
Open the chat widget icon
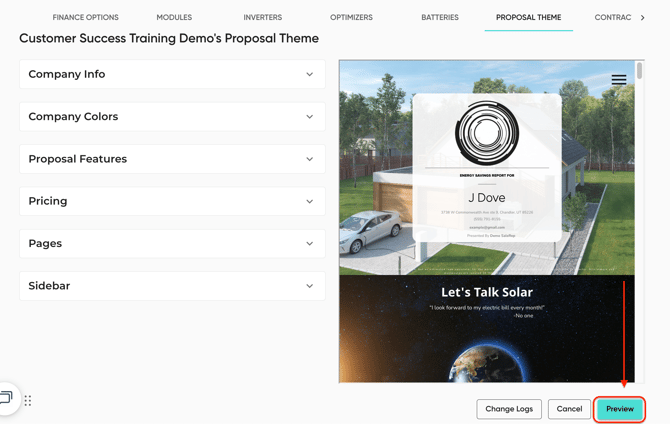coord(7,398)
